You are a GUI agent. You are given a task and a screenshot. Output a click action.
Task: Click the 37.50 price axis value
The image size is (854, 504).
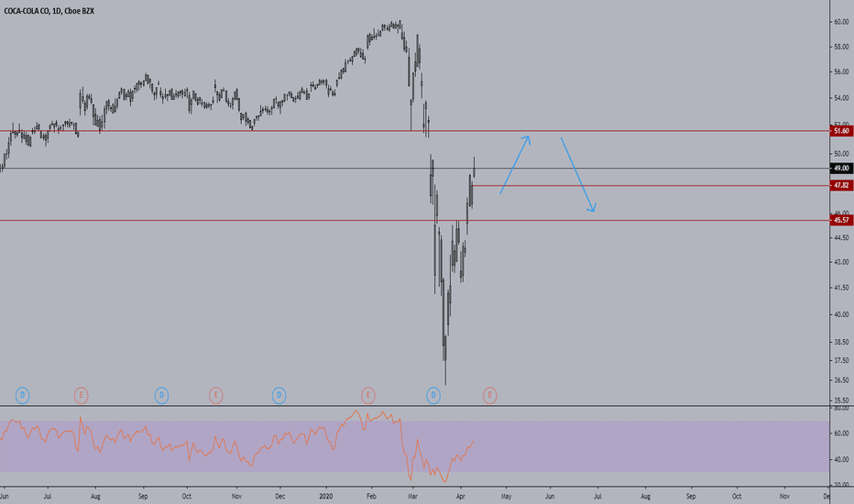(x=841, y=360)
